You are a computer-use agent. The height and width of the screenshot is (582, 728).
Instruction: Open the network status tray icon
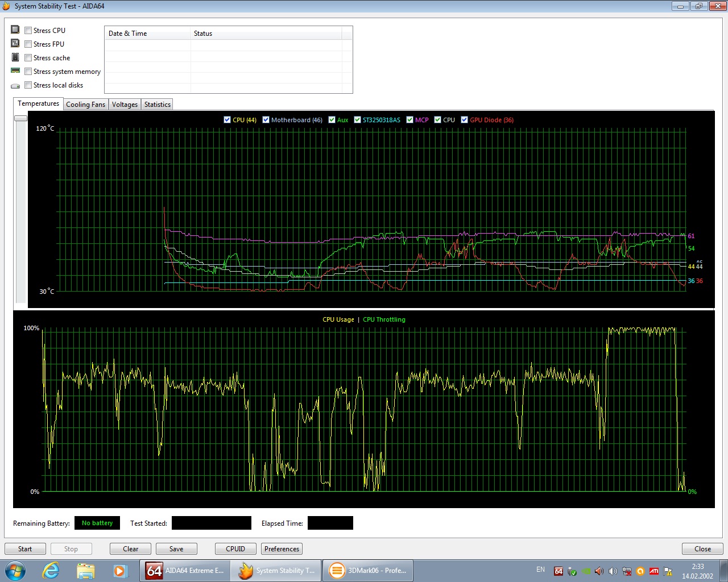[627, 571]
